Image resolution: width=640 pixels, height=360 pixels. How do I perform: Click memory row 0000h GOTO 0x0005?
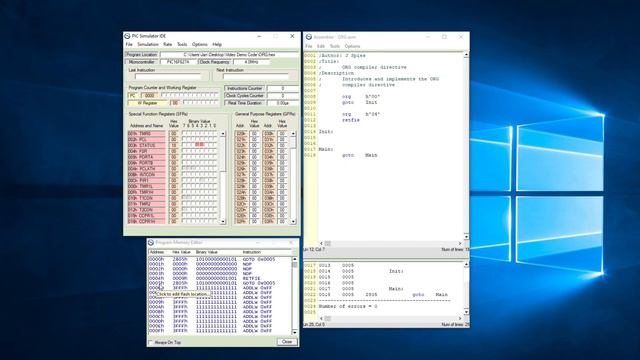click(220, 259)
